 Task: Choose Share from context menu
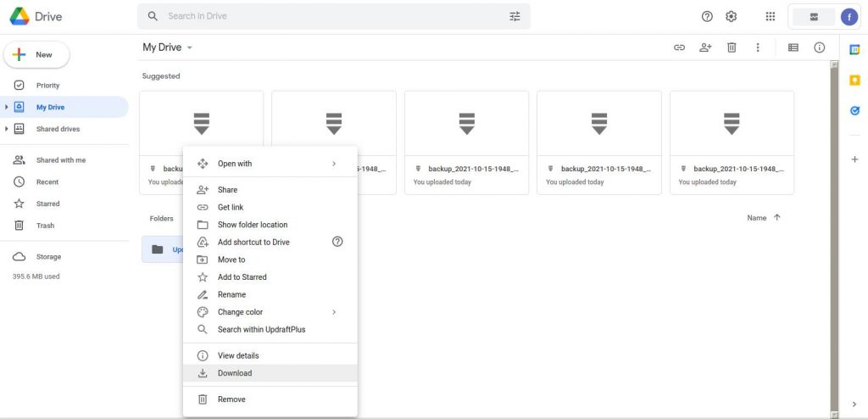[270, 189]
